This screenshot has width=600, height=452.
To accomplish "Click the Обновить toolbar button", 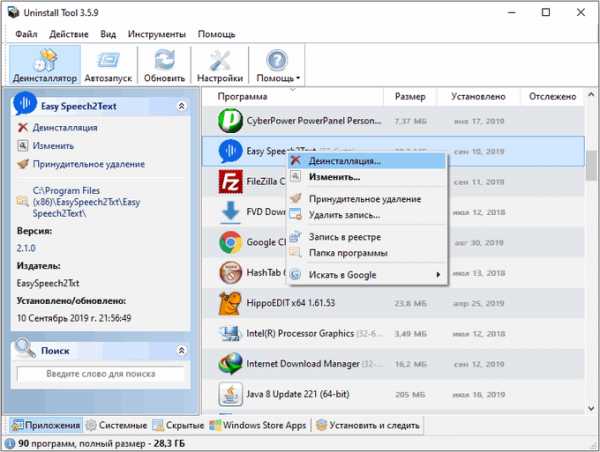I will coord(165,65).
